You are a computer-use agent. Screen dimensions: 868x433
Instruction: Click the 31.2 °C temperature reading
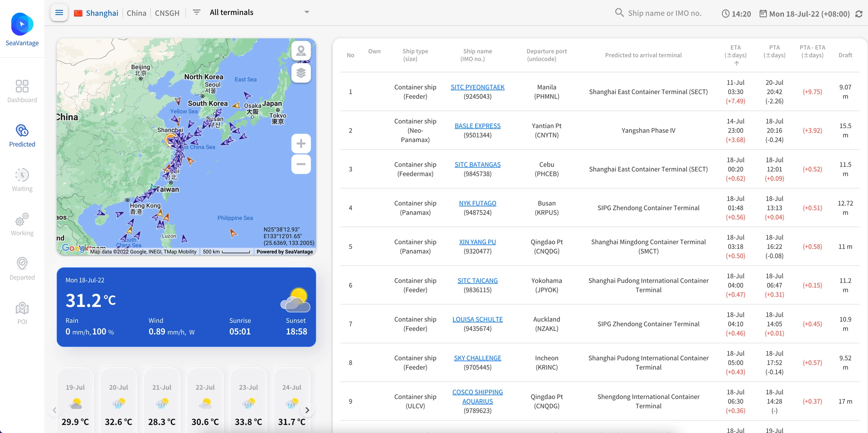pos(91,300)
